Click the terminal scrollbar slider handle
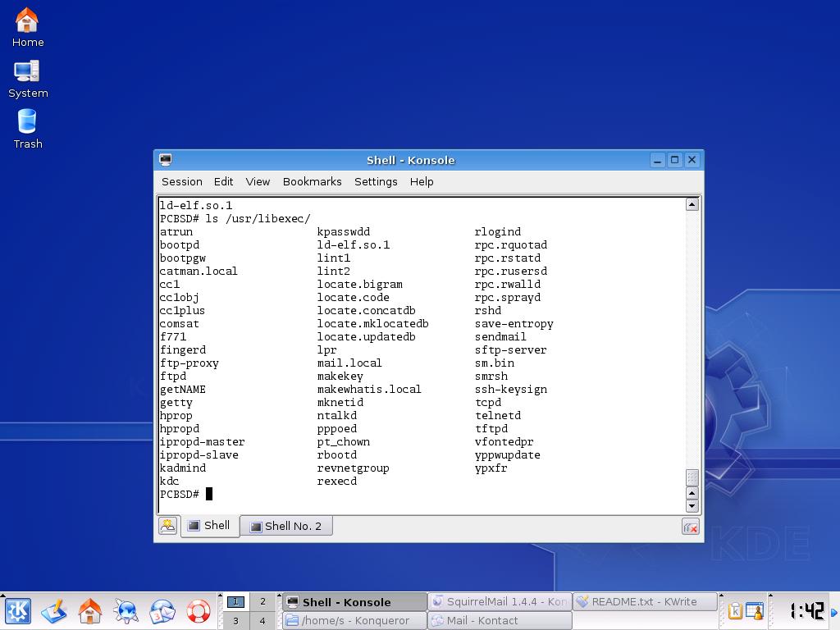 pos(692,477)
